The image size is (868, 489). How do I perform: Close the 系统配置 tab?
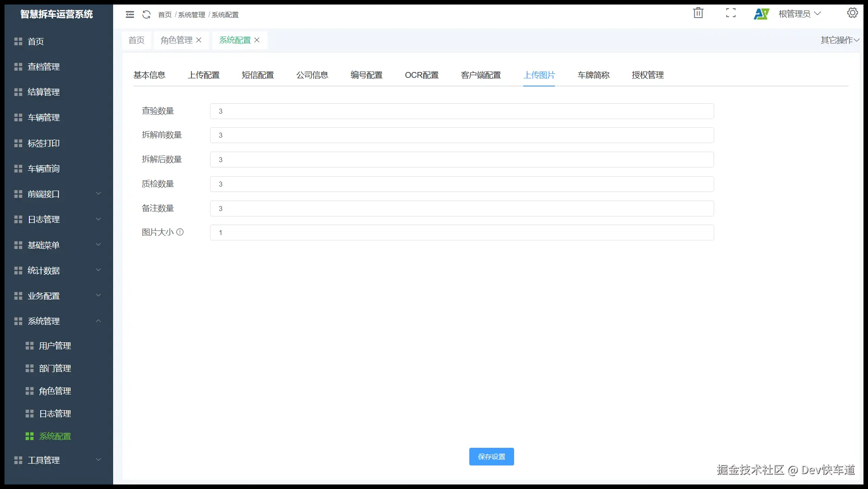tap(257, 40)
